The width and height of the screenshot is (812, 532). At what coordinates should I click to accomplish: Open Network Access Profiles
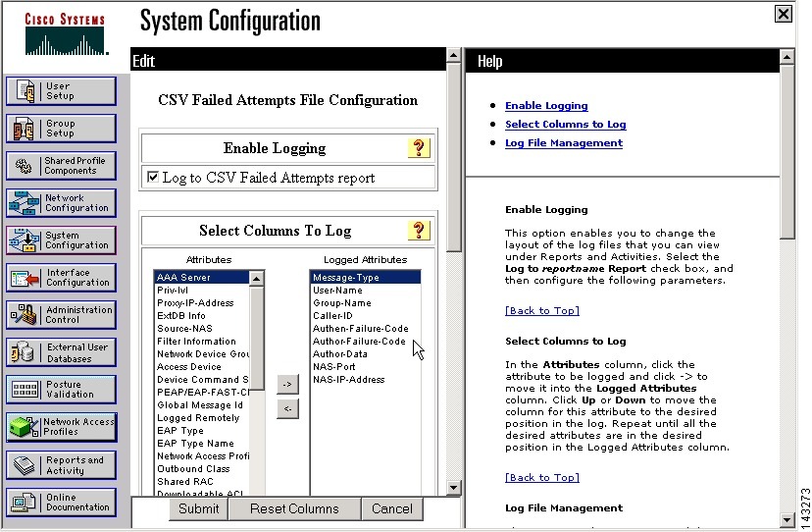(x=61, y=427)
